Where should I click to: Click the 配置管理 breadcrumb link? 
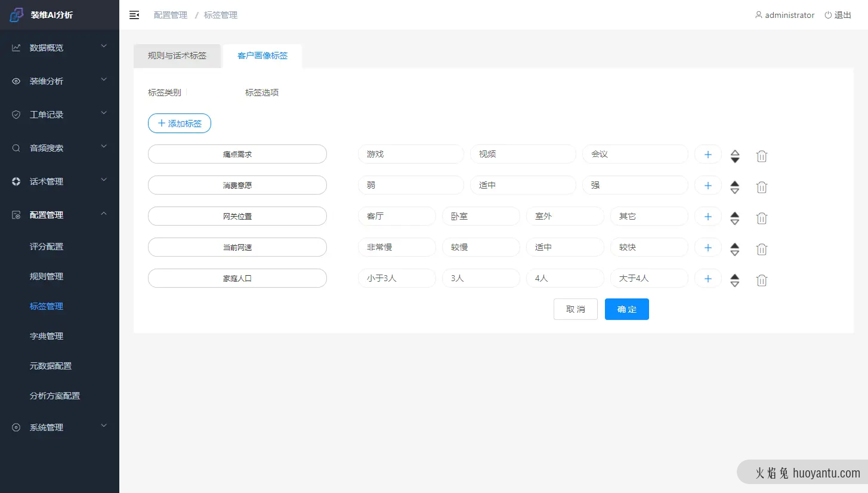pyautogui.click(x=171, y=15)
